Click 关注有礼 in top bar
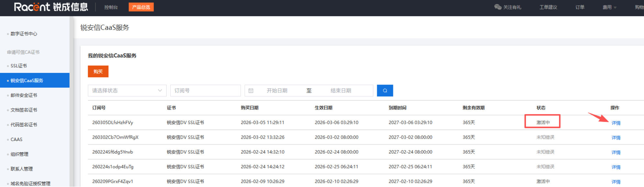644x187 pixels. (512, 7)
